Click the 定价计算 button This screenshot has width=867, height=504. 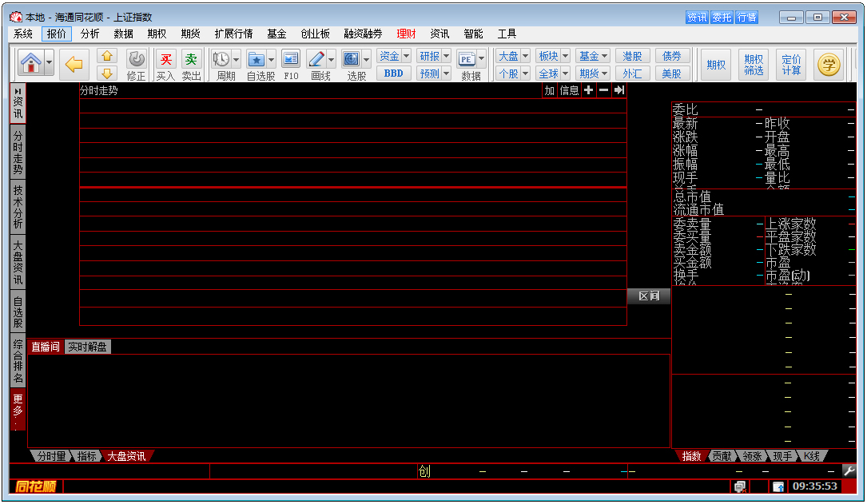pyautogui.click(x=791, y=65)
